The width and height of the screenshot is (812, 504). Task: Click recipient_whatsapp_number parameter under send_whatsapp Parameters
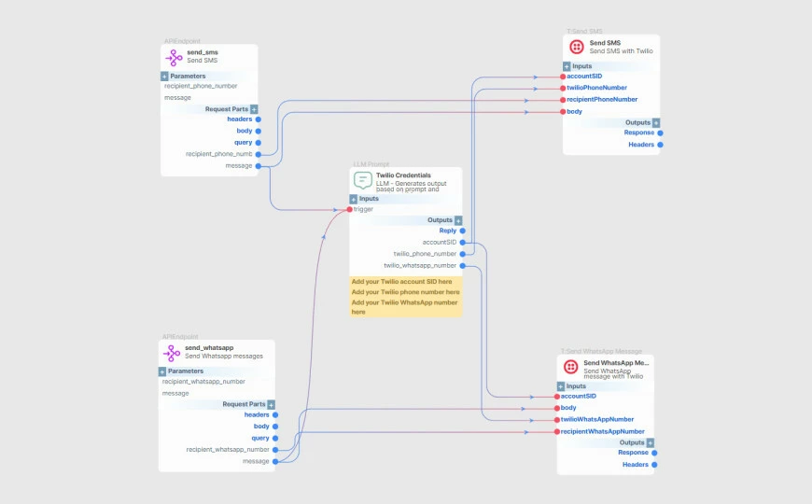(203, 381)
